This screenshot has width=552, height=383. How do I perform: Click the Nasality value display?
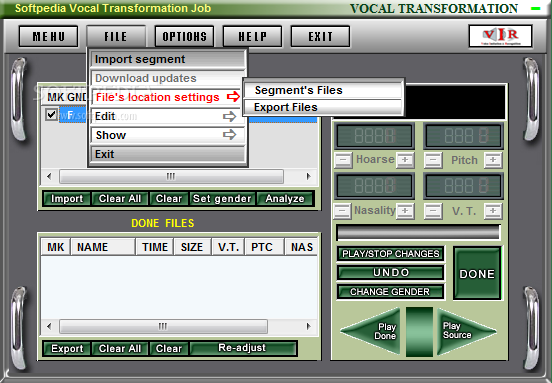pos(375,186)
